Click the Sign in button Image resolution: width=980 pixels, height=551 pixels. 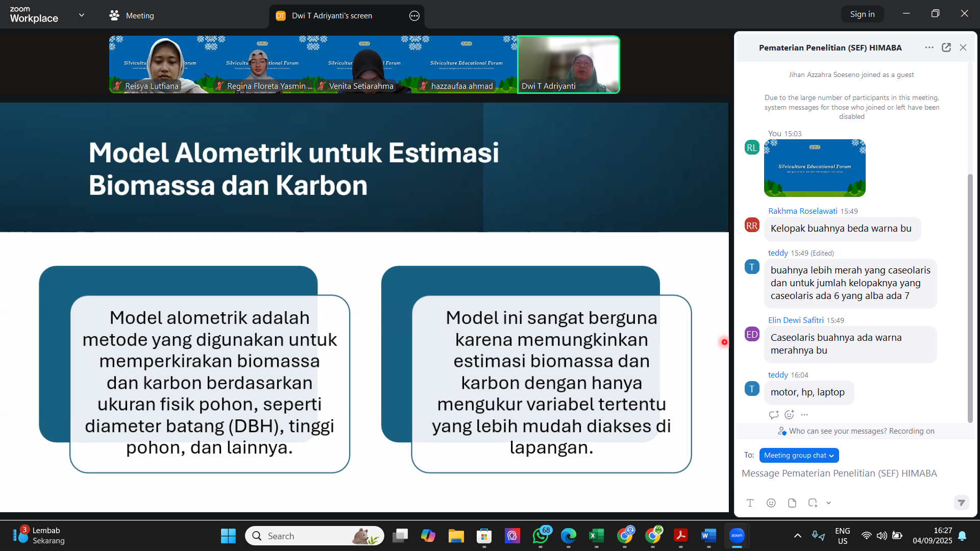point(862,14)
